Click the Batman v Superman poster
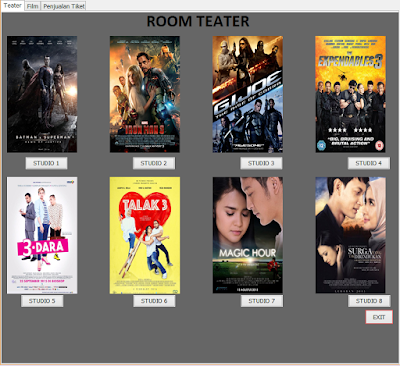This screenshot has height=366, width=400. click(42, 94)
